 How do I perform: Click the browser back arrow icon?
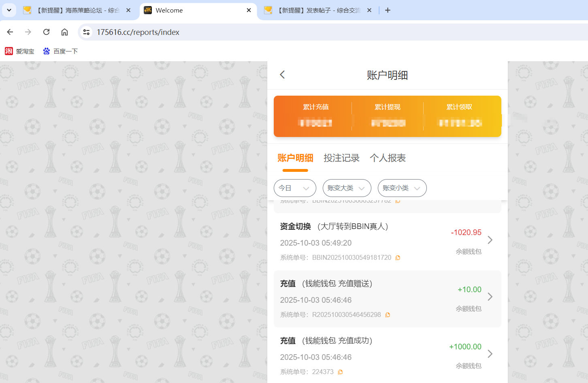point(10,32)
